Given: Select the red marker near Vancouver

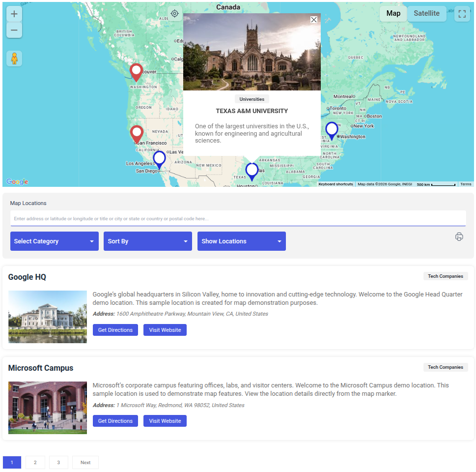Looking at the screenshot, I should (x=136, y=73).
